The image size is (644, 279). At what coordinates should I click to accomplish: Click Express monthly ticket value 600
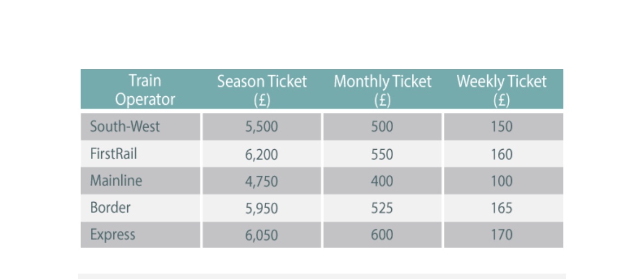(x=383, y=235)
